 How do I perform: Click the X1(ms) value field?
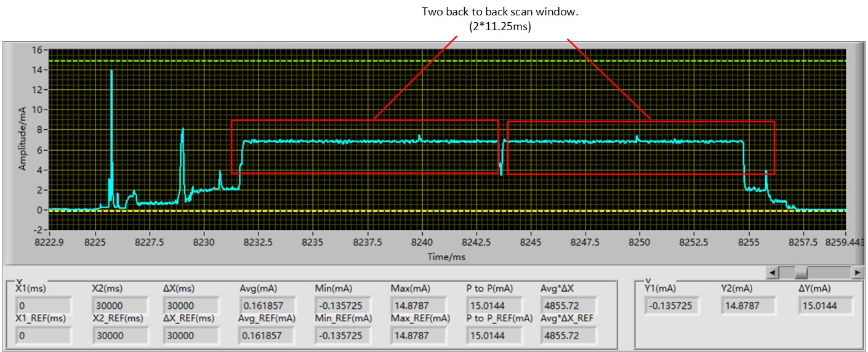(x=43, y=306)
